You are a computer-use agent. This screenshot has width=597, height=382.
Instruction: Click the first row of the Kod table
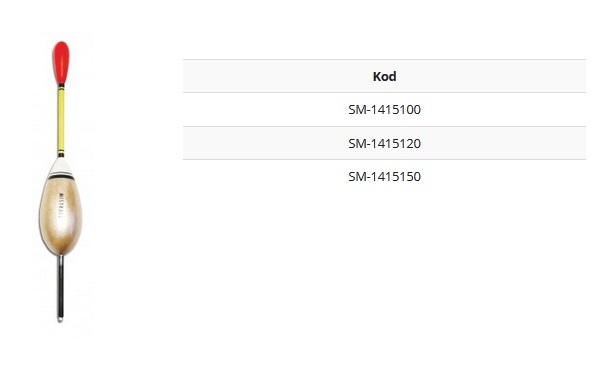pyautogui.click(x=384, y=110)
